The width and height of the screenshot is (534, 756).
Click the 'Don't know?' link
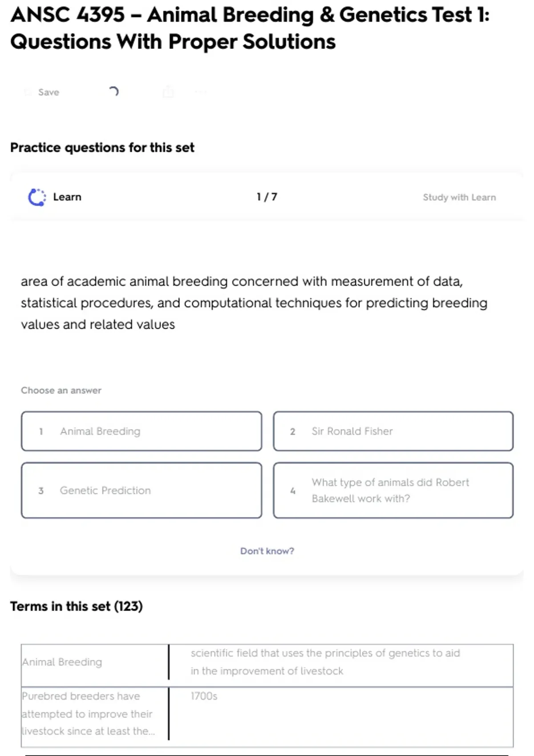267,551
